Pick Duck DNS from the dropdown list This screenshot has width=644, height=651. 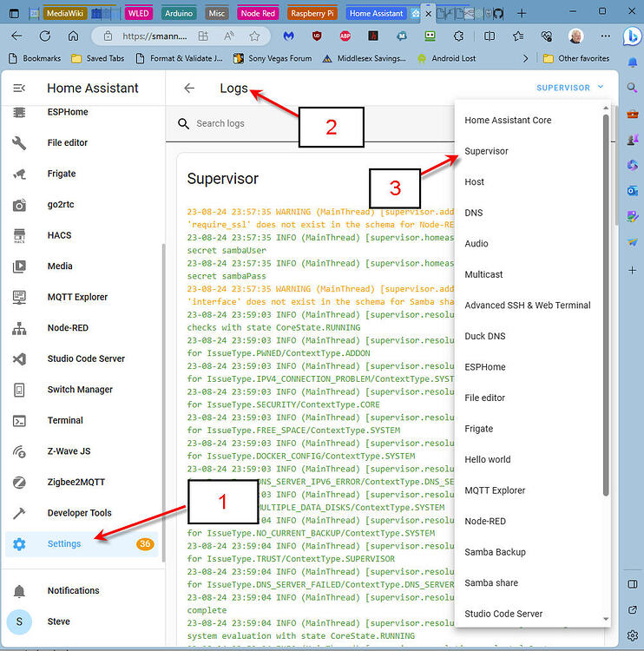click(484, 336)
